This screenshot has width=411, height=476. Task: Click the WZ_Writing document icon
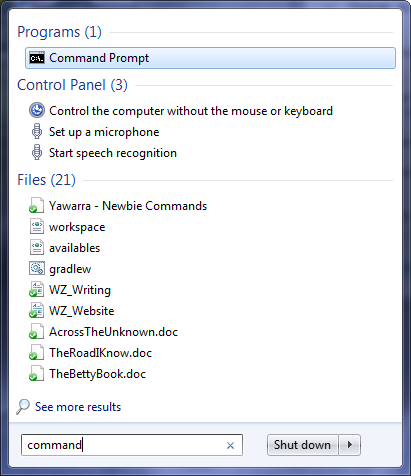click(37, 289)
